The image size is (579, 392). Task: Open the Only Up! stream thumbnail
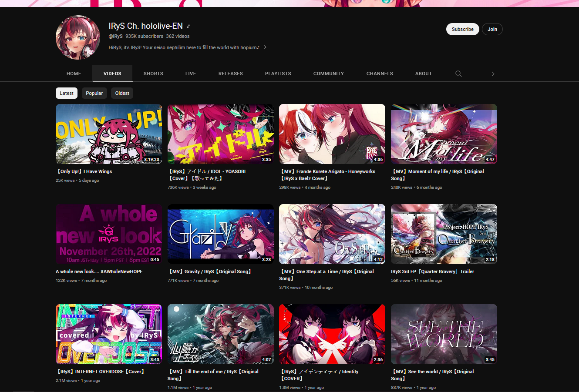109,134
